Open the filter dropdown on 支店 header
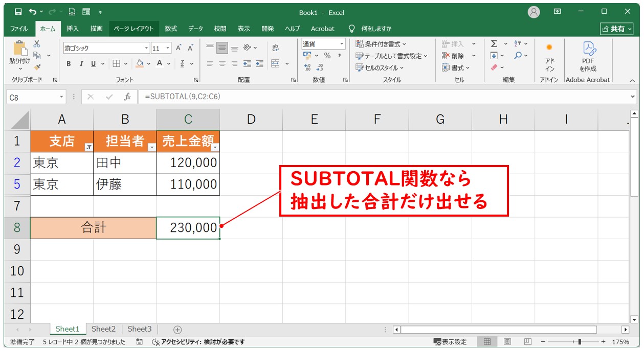 click(x=88, y=147)
